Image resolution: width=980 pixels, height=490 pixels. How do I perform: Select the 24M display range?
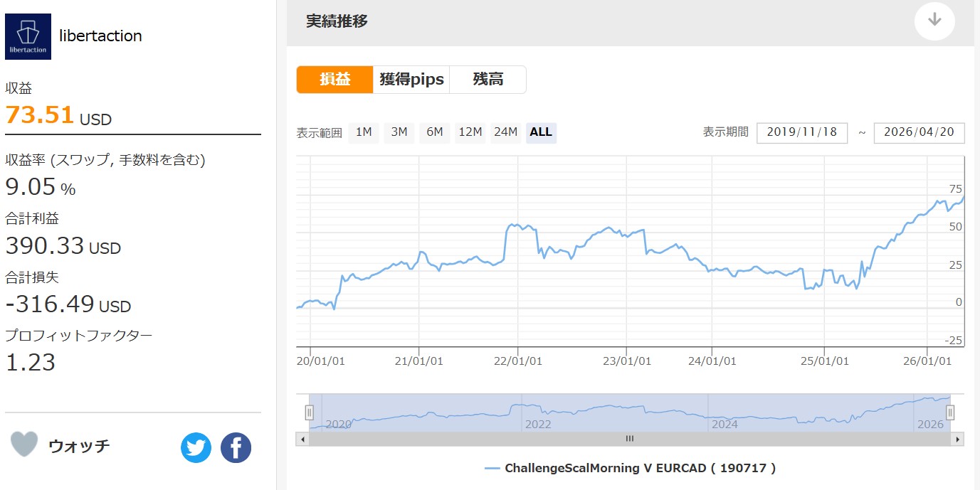coord(506,132)
